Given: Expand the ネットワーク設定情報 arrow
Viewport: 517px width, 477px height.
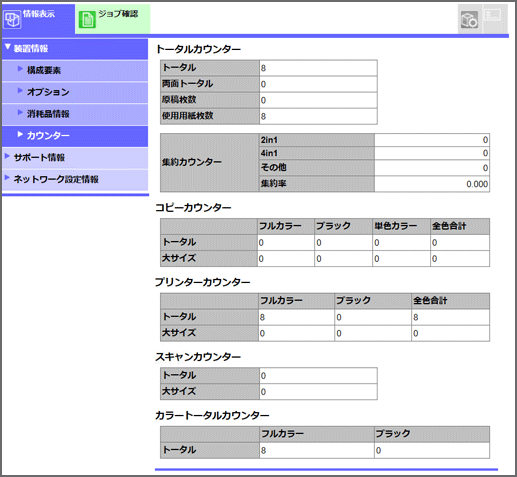Looking at the screenshot, I should click(x=7, y=178).
